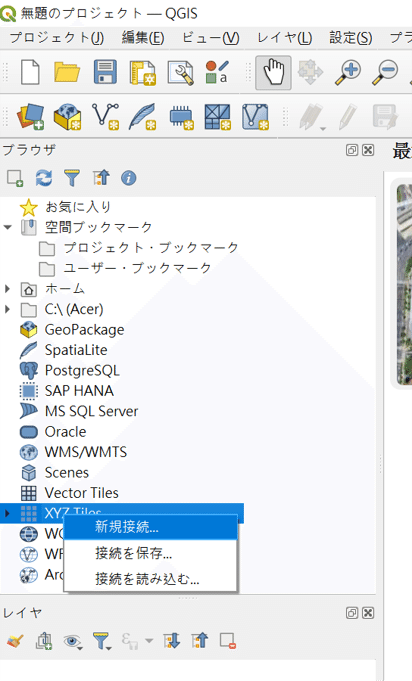Open the layout manager icon
Screen dimensions: 412x681
[180, 73]
